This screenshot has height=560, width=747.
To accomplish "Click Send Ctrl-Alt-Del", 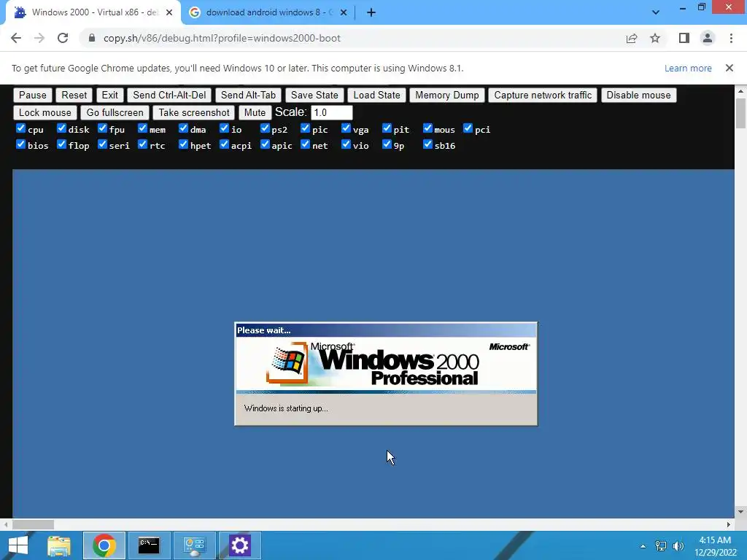I will point(169,96).
